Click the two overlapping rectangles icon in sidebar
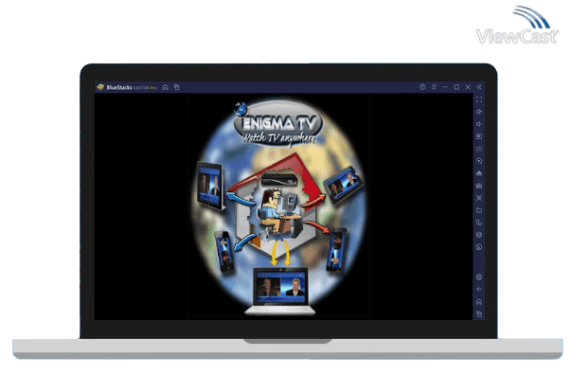The height and width of the screenshot is (392, 570). 479,223
